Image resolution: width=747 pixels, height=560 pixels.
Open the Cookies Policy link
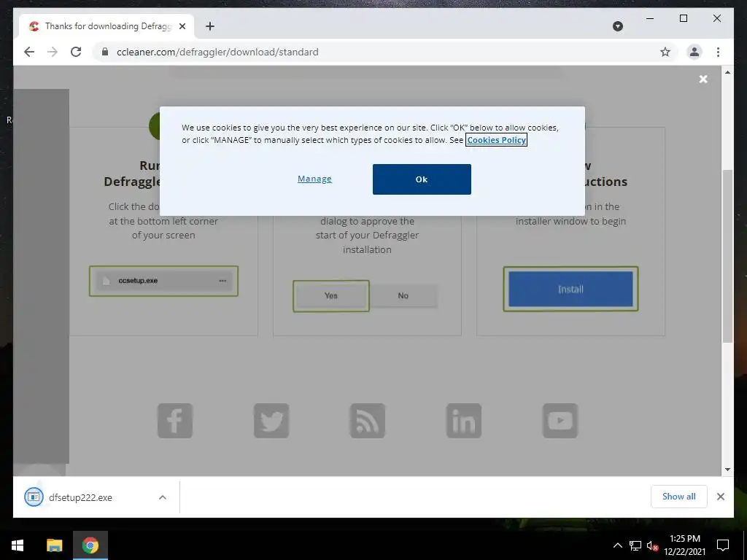[496, 140]
